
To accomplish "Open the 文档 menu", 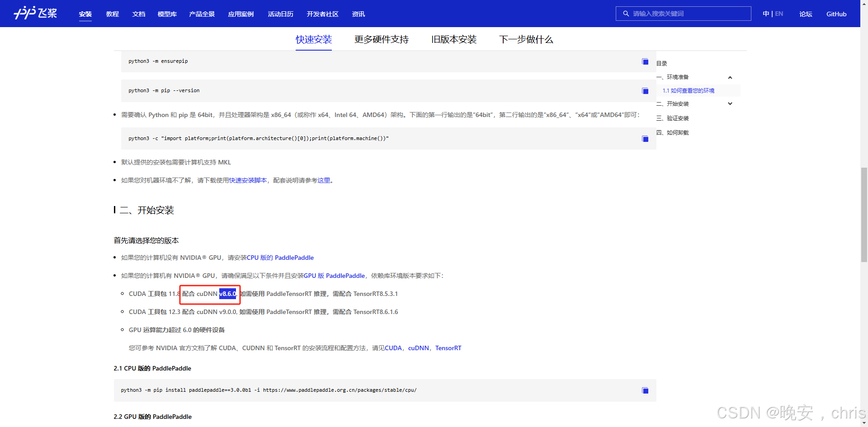I will point(138,14).
